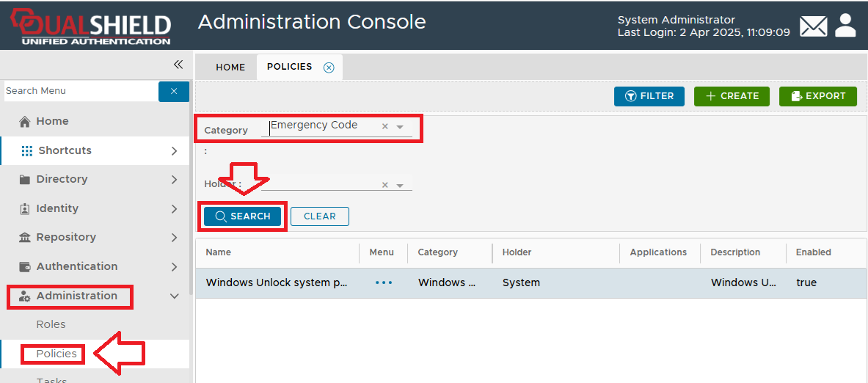Collapse the Administration menu section
This screenshot has height=383, width=868.
pyautogui.click(x=174, y=296)
